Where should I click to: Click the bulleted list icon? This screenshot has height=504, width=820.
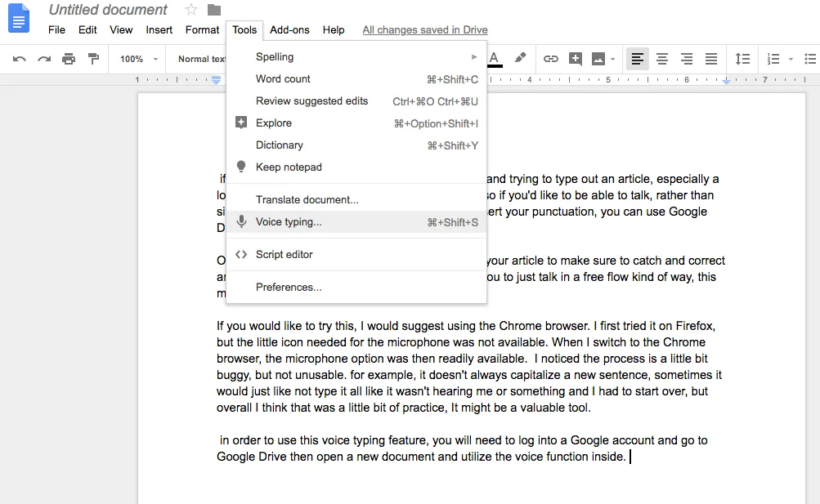click(810, 59)
